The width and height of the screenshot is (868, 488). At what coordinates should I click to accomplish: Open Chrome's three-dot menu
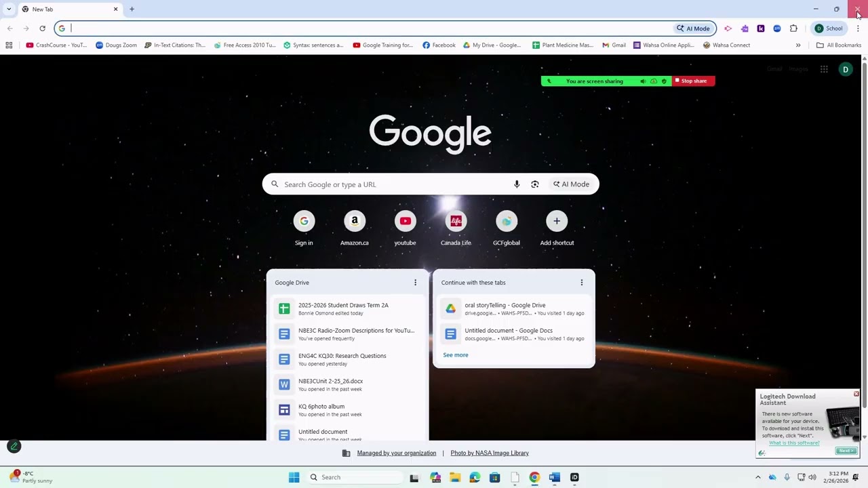point(858,28)
